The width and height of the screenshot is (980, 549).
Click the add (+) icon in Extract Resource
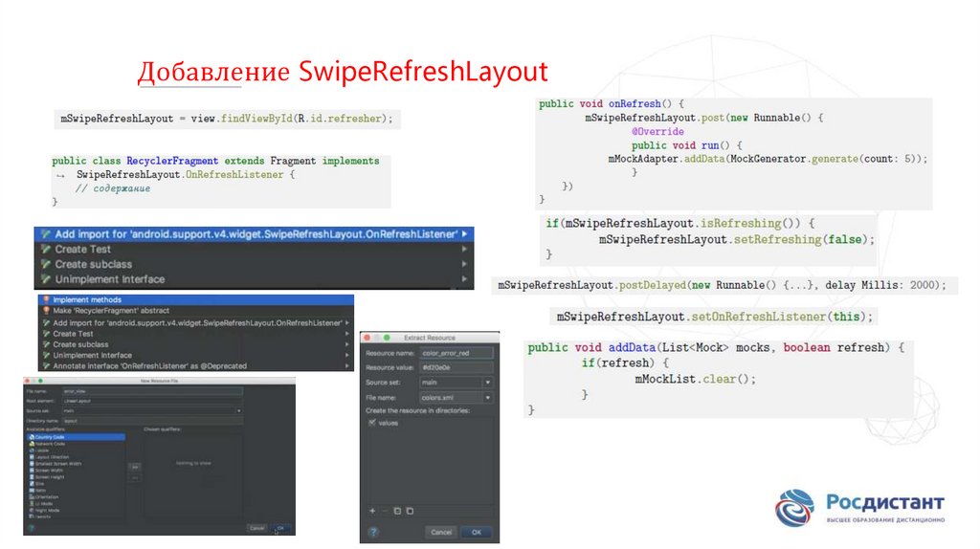coord(372,511)
